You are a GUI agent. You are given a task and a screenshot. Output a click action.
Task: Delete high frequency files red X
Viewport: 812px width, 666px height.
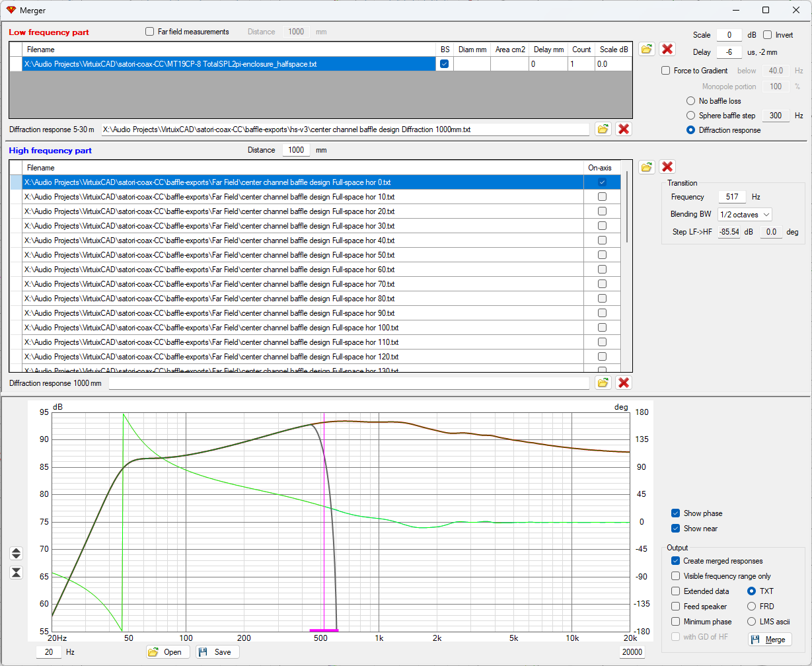[668, 166]
